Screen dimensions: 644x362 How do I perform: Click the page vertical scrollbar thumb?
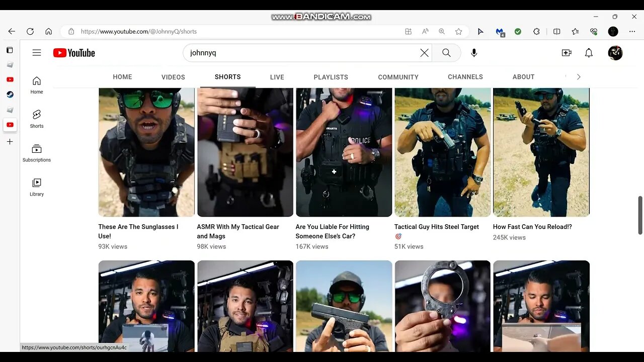coord(640,215)
